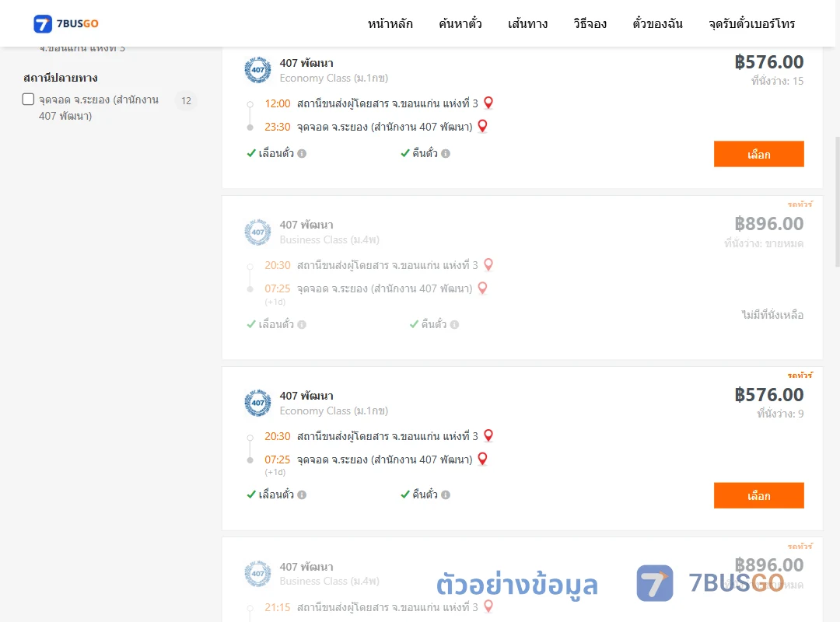
Task: Click map pin for 20:30 Economy departure station
Action: 488,435
